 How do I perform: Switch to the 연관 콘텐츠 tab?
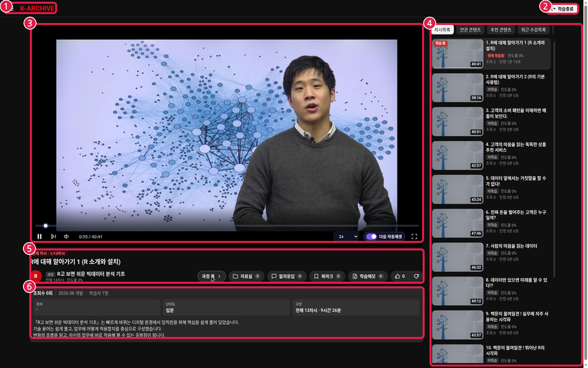[470, 30]
